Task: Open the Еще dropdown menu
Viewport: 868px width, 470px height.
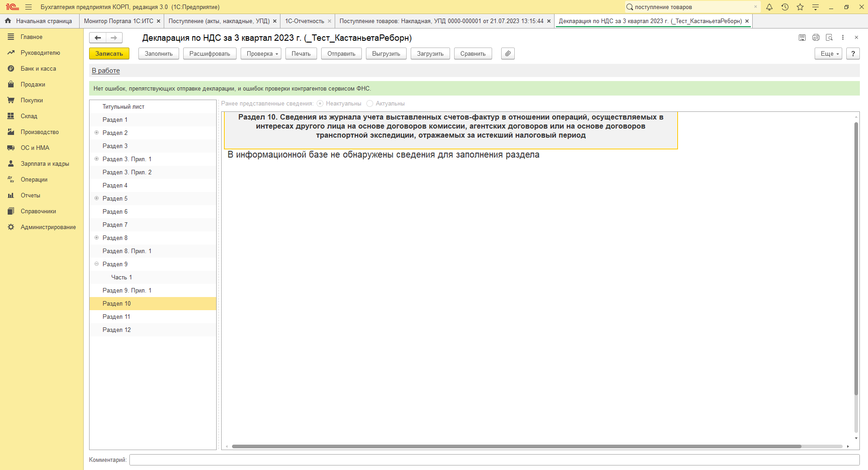Action: (x=829, y=53)
